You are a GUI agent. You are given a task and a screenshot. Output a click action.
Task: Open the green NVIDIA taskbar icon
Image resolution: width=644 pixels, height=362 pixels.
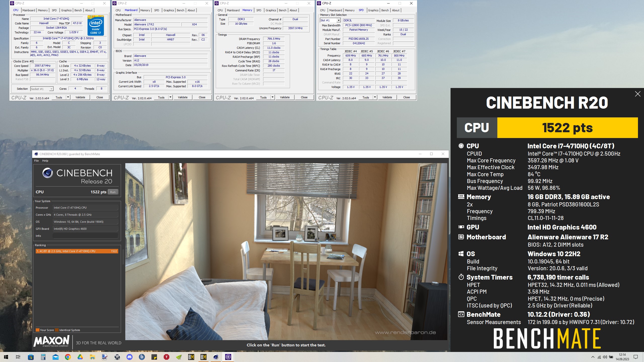point(179,357)
